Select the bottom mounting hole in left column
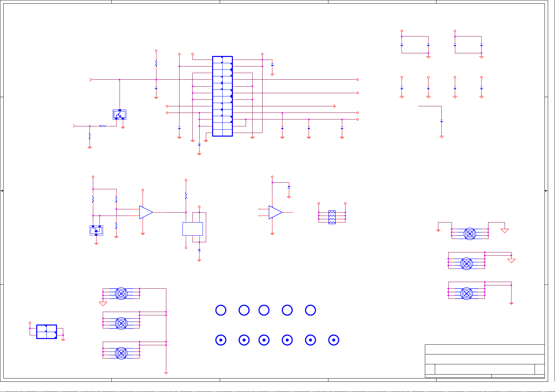 pyautogui.click(x=121, y=353)
